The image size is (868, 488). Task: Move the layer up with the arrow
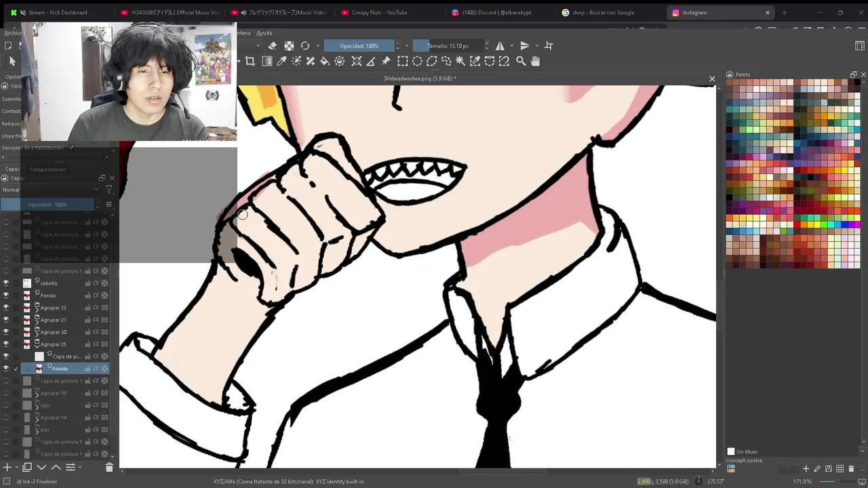[56, 467]
